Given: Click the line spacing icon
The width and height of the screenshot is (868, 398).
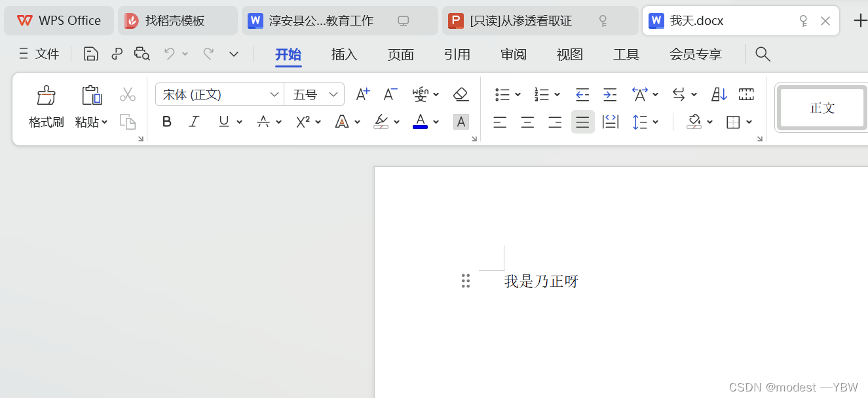Looking at the screenshot, I should (639, 122).
